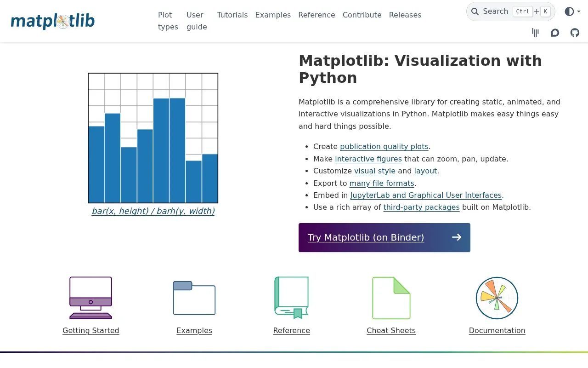Click the Cheat Sheets text link
Image resolution: width=588 pixels, height=368 pixels.
pos(391,330)
